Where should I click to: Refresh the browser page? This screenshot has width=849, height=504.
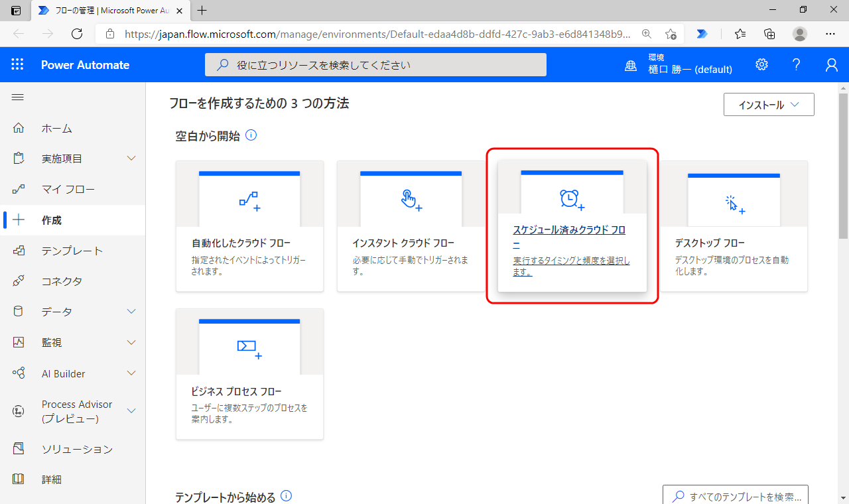[77, 34]
